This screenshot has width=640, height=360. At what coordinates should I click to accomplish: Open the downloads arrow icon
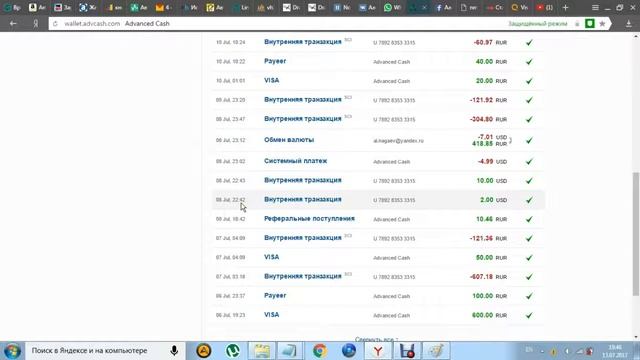pyautogui.click(x=629, y=24)
